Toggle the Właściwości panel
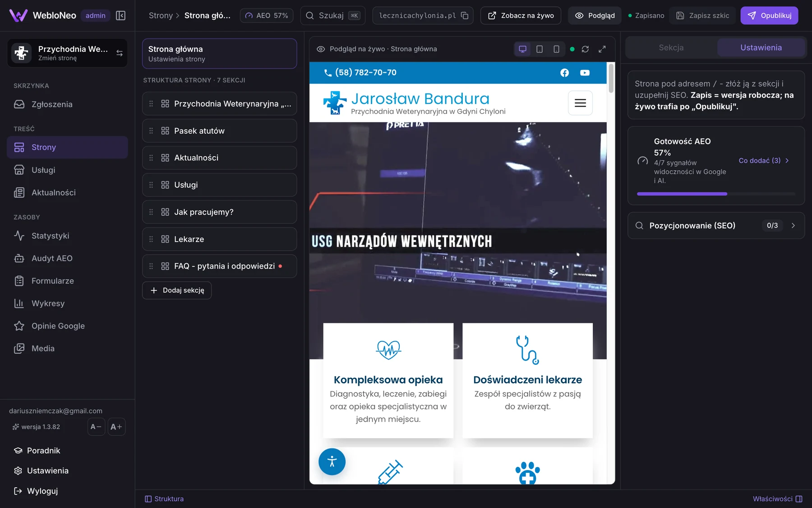Screen dimensions: 812x508 [x=778, y=499]
